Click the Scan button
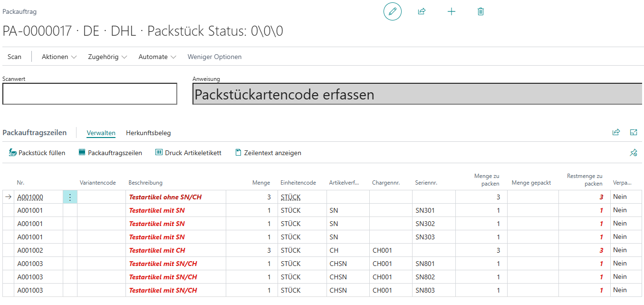This screenshot has height=305, width=644. click(14, 57)
